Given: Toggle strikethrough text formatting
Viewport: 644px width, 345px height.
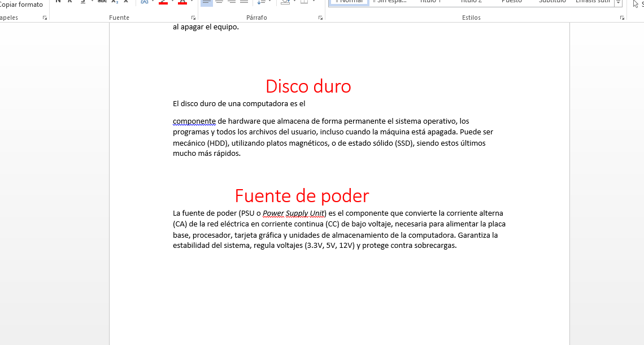Looking at the screenshot, I should [x=102, y=2].
